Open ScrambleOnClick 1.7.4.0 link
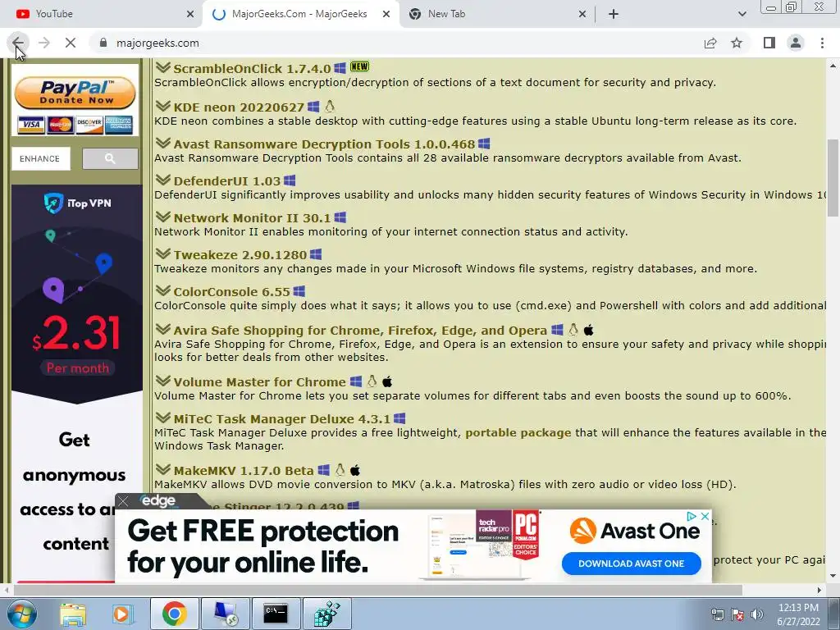 tap(253, 69)
